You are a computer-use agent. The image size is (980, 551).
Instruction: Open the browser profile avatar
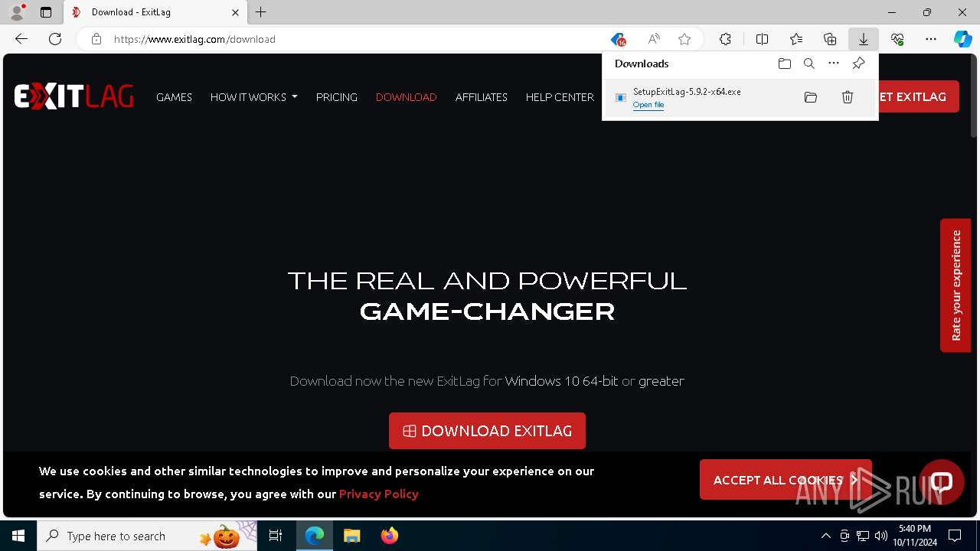tap(16, 12)
